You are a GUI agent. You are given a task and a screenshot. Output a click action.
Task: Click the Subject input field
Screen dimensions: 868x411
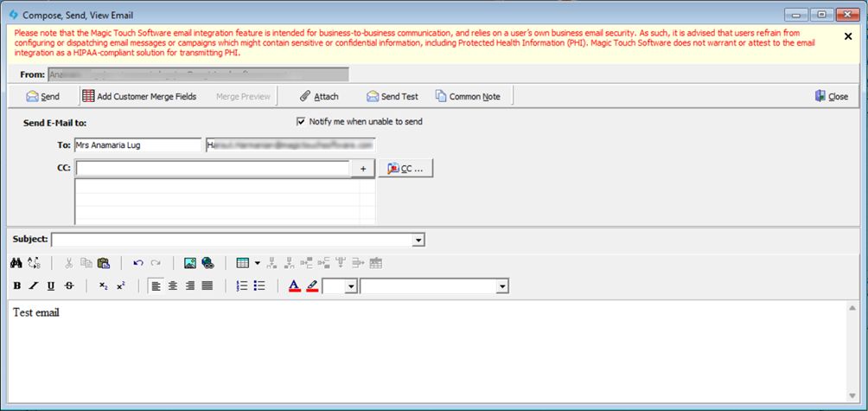point(233,240)
